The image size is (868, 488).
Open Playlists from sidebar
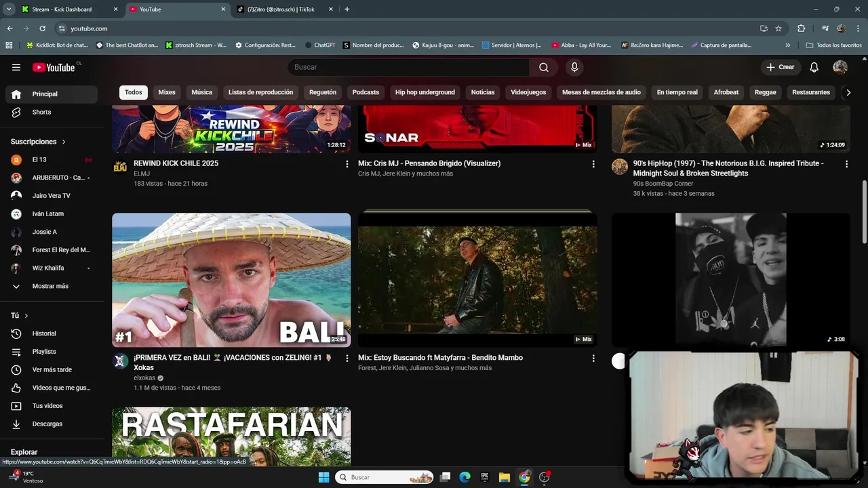[x=52, y=352]
